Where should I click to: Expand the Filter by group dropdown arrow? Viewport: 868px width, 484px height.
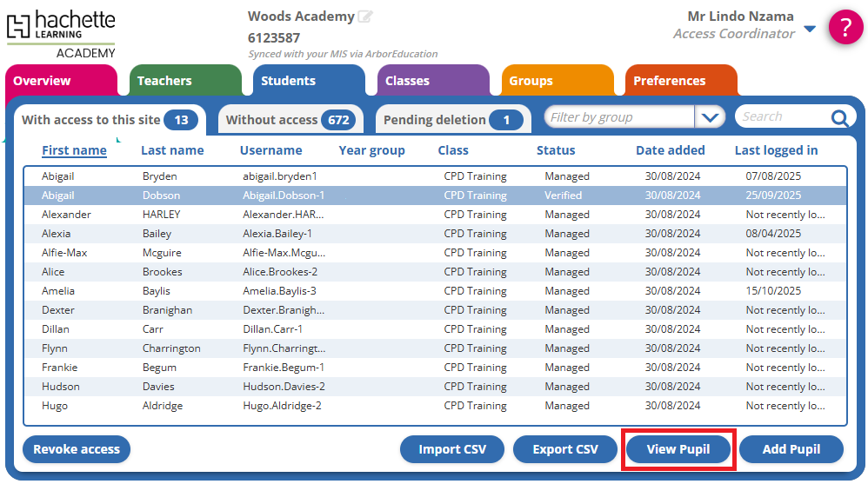tap(711, 117)
